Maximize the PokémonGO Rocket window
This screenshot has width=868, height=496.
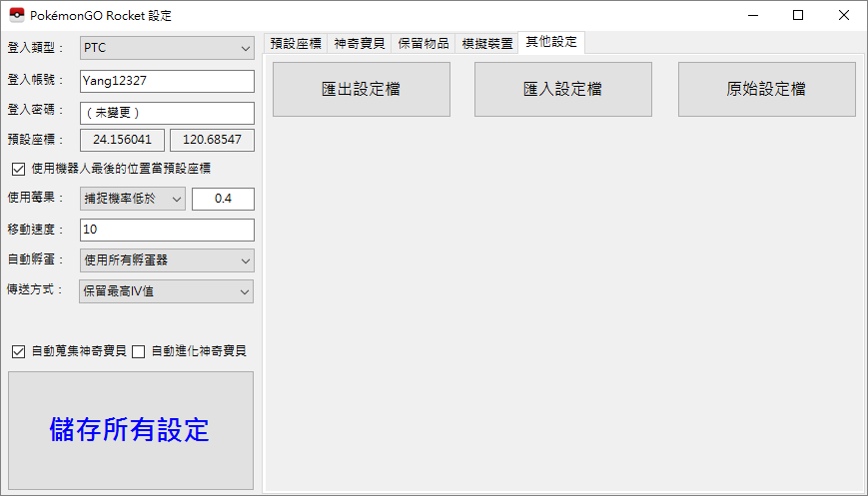click(x=798, y=16)
